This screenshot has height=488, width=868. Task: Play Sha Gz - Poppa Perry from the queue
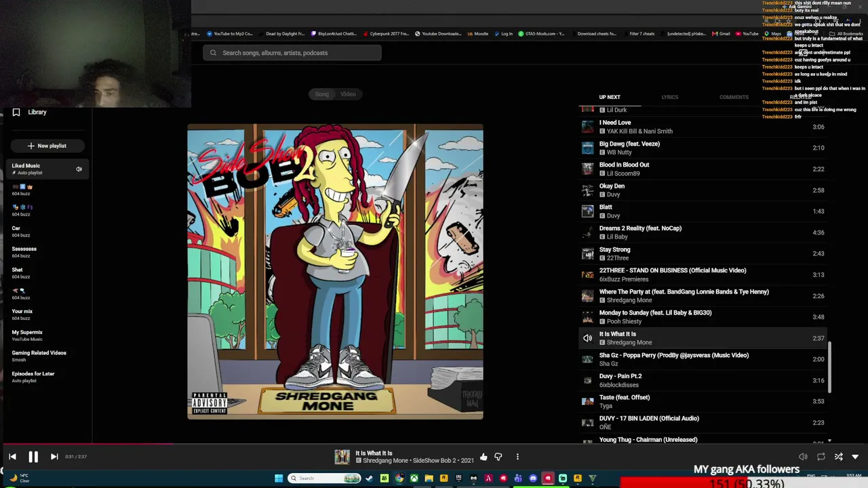coord(704,359)
